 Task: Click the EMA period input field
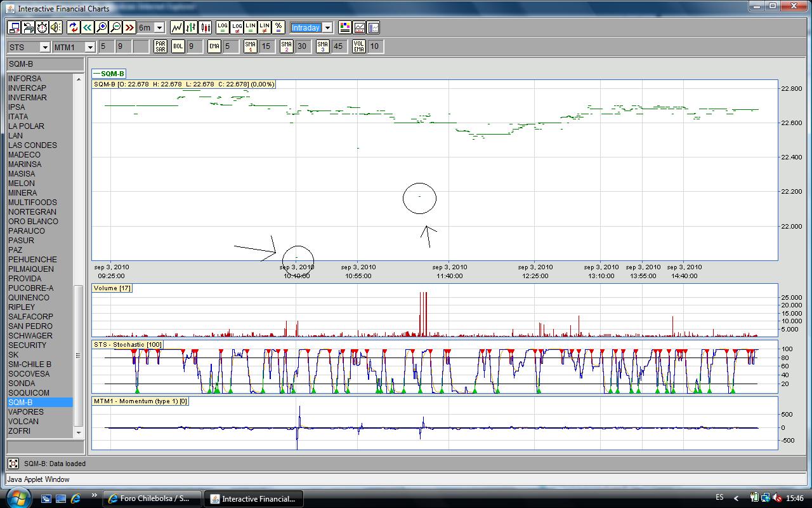[x=231, y=46]
